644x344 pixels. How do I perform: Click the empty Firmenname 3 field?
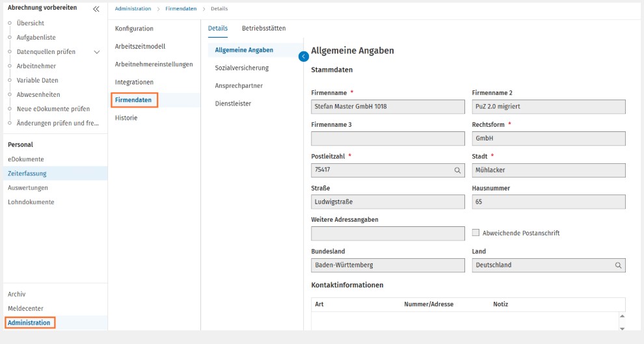click(x=388, y=139)
